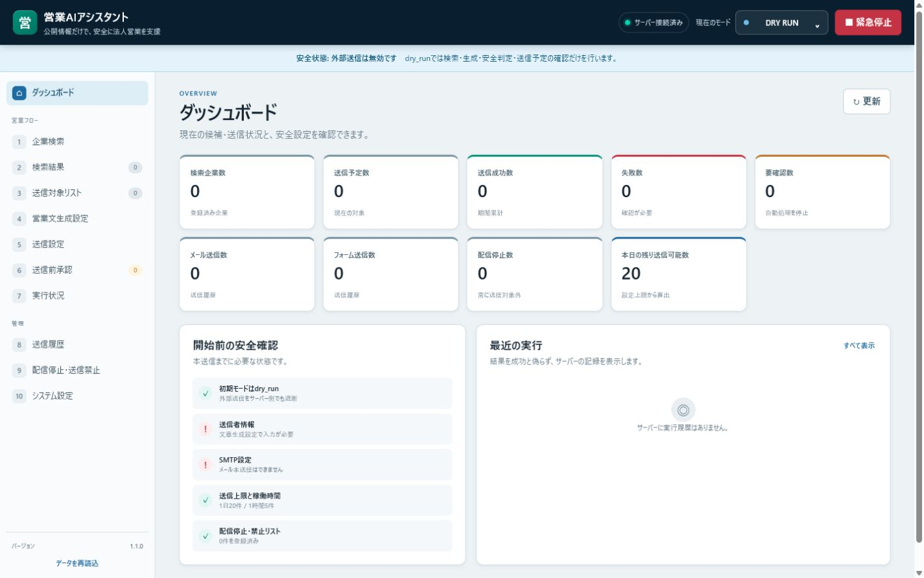Open システム設定 page
924x578 pixels.
tap(77, 396)
